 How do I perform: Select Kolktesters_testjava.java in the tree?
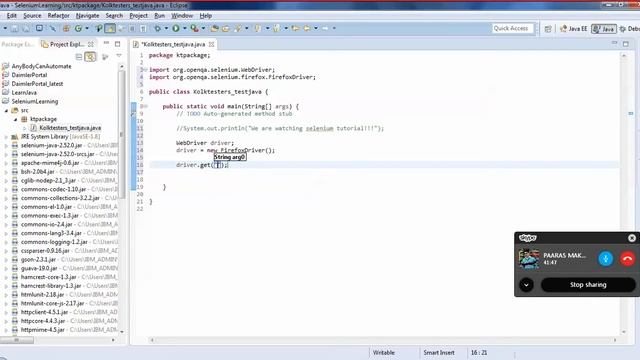pyautogui.click(x=70, y=128)
